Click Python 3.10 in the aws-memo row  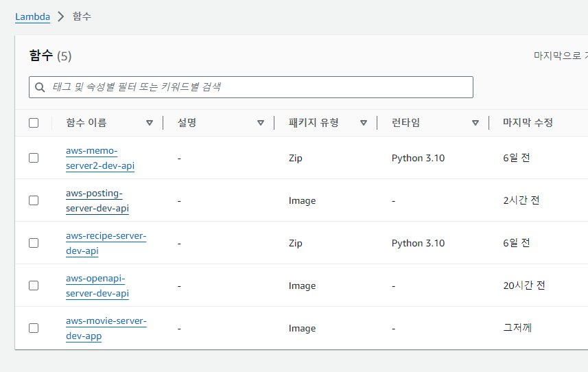(x=418, y=159)
